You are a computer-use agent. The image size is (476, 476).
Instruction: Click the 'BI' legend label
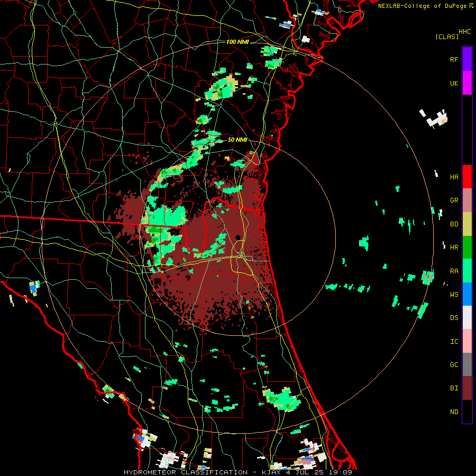454,388
